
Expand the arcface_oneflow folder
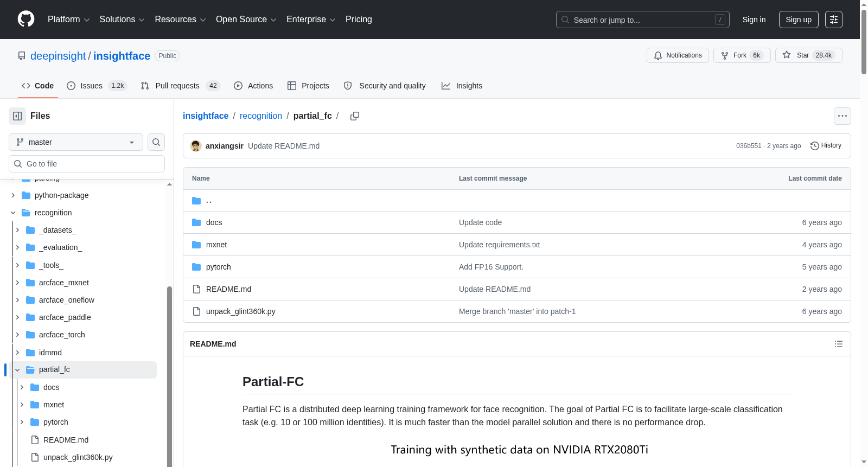click(17, 300)
